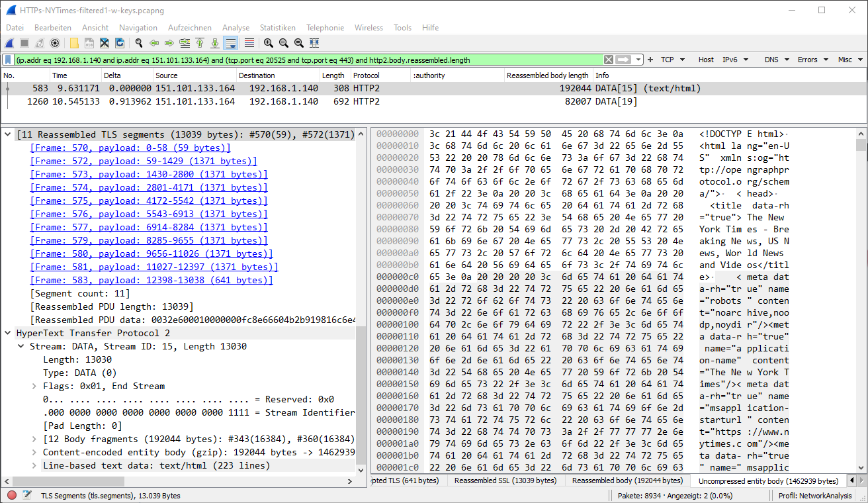This screenshot has height=503, width=868.
Task: Sort by Reassembled body length column
Action: tap(548, 75)
